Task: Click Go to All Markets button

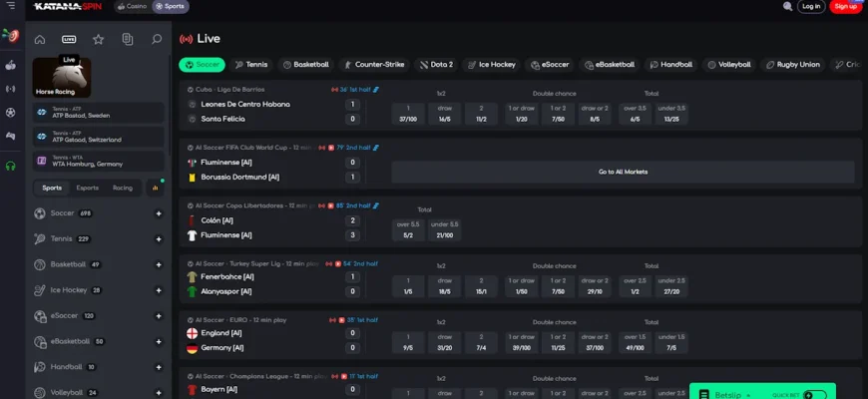Action: point(623,173)
